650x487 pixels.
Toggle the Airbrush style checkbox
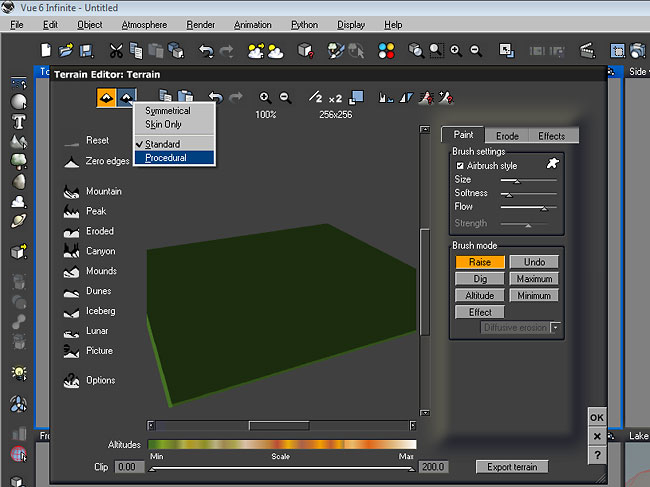click(x=460, y=165)
